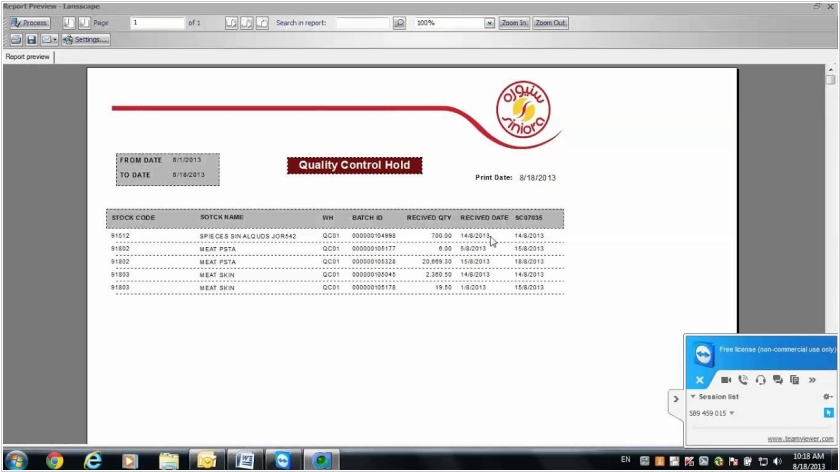Click the save disk icon
The image size is (840, 472).
[31, 39]
